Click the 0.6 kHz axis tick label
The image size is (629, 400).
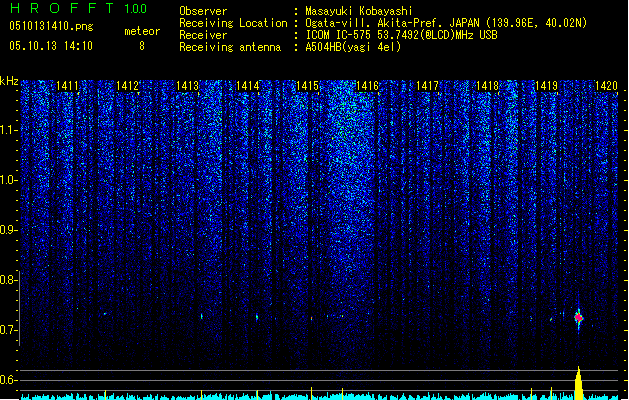[x=9, y=380]
